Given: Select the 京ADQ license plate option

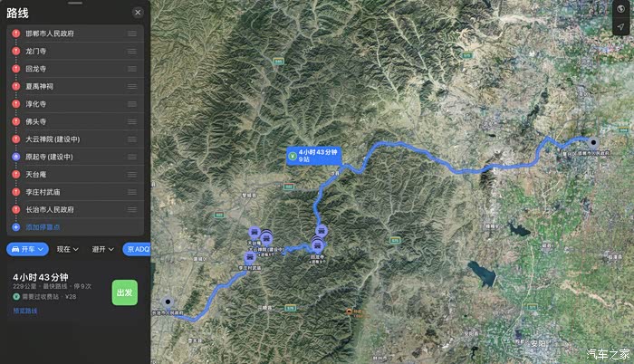Looking at the screenshot, I should click(137, 249).
